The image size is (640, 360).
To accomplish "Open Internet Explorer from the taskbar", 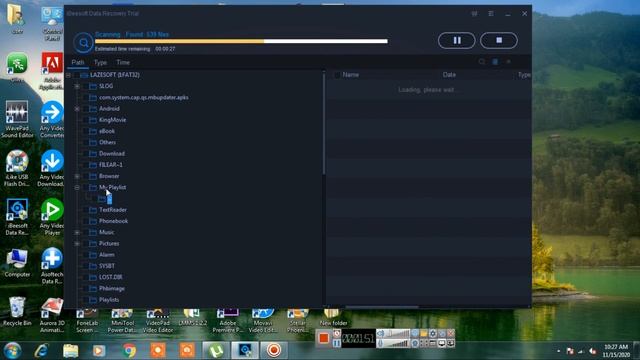I will pyautogui.click(x=42, y=350).
